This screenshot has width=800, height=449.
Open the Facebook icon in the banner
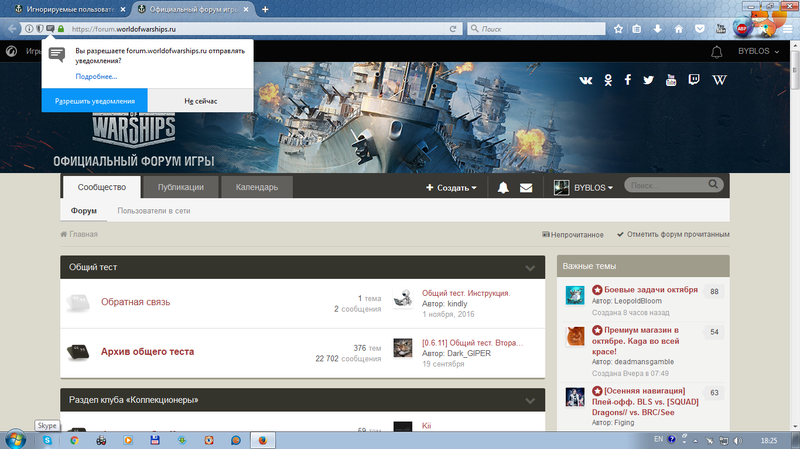pyautogui.click(x=628, y=80)
